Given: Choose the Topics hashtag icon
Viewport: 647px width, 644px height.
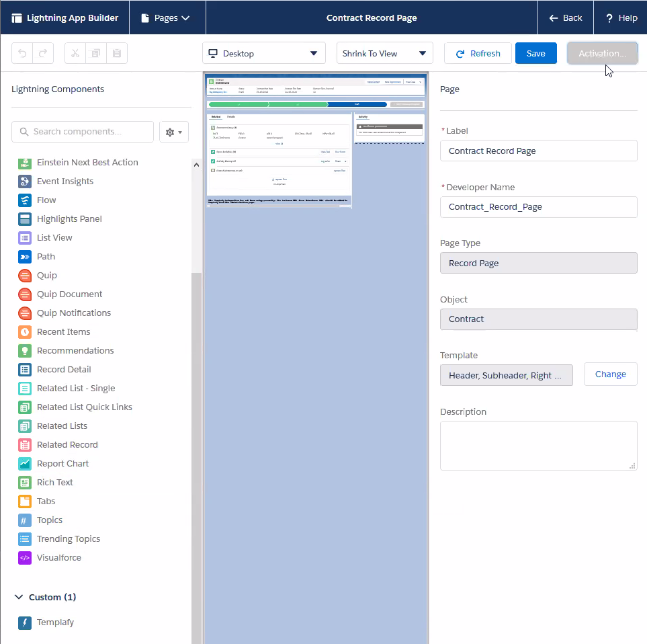Looking at the screenshot, I should coord(25,520).
